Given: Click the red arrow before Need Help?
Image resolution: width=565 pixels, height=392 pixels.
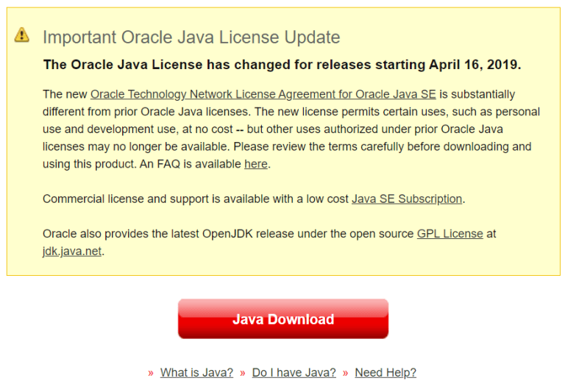Looking at the screenshot, I should 346,373.
